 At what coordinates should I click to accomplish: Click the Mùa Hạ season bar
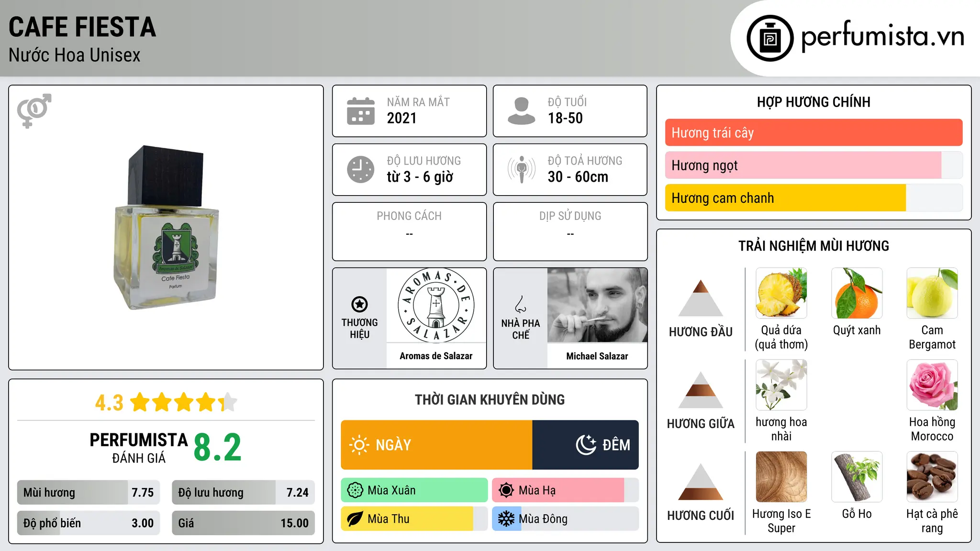(565, 490)
